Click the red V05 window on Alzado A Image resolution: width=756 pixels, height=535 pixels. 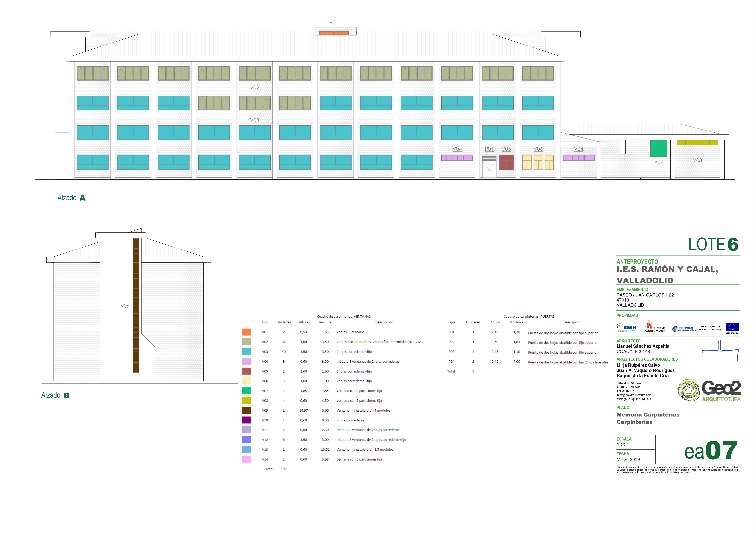pos(506,162)
